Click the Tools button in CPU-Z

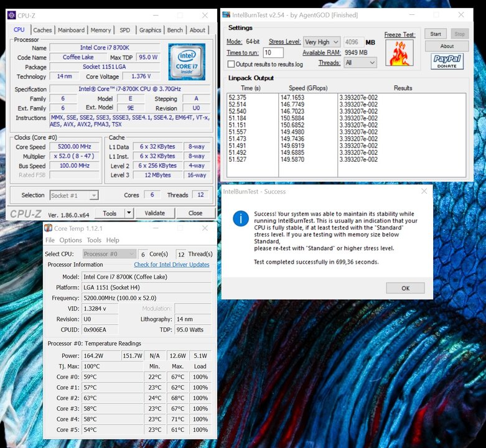click(110, 213)
